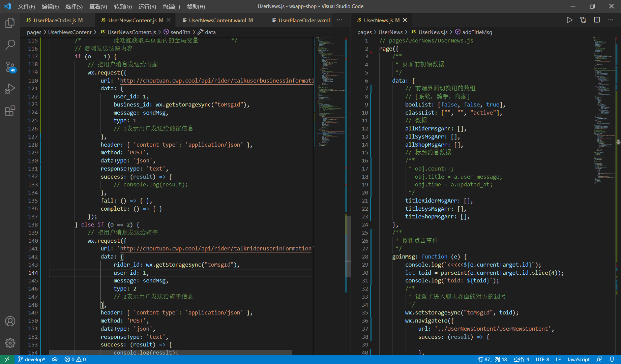Screen dimensions: 621x364
Task: Click the left editor's vertical scrollbar
Action: point(348,246)
